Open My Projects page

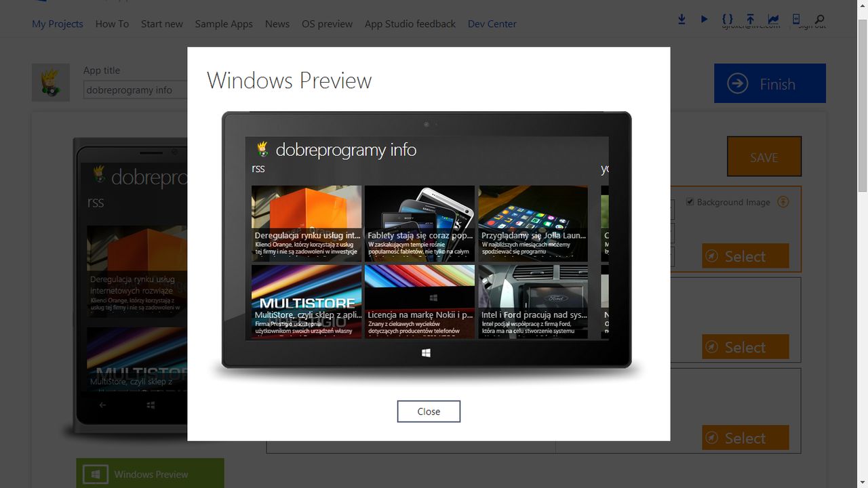(58, 24)
